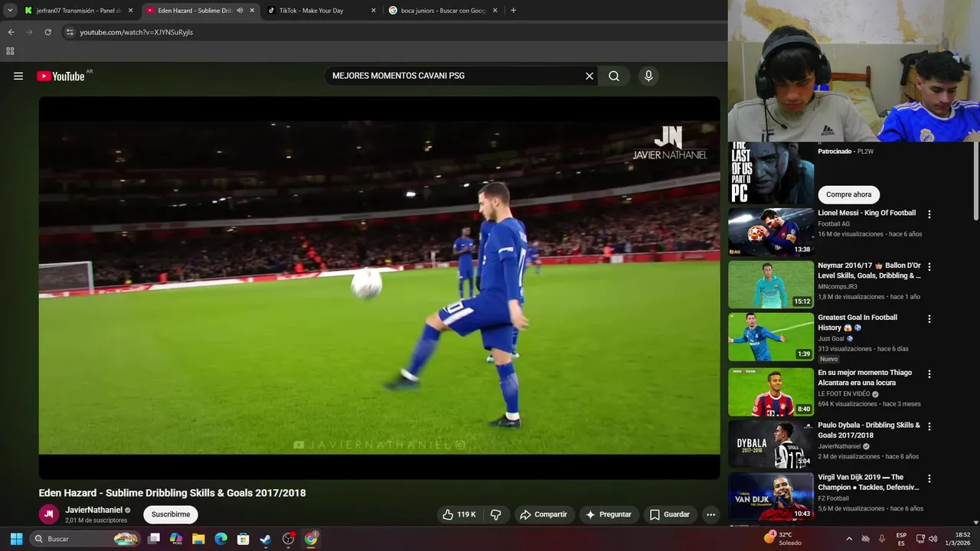Close the TikTok tab
This screenshot has width=980, height=551.
(374, 11)
